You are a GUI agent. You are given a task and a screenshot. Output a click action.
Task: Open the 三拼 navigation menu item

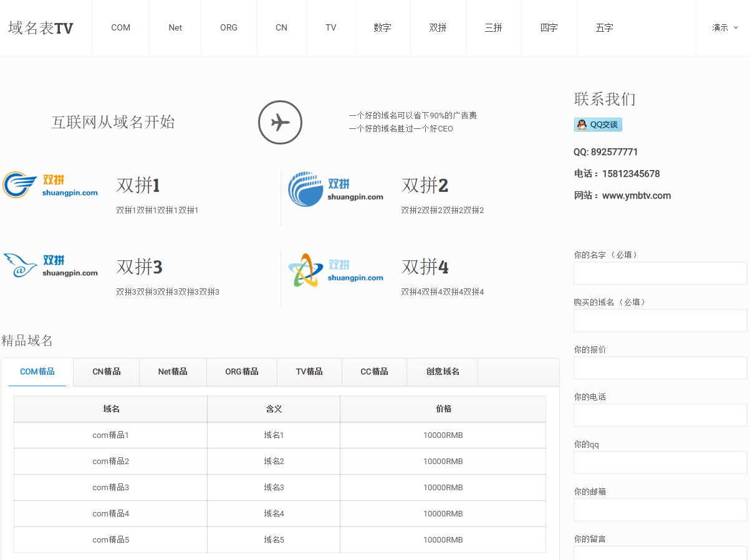494,28
